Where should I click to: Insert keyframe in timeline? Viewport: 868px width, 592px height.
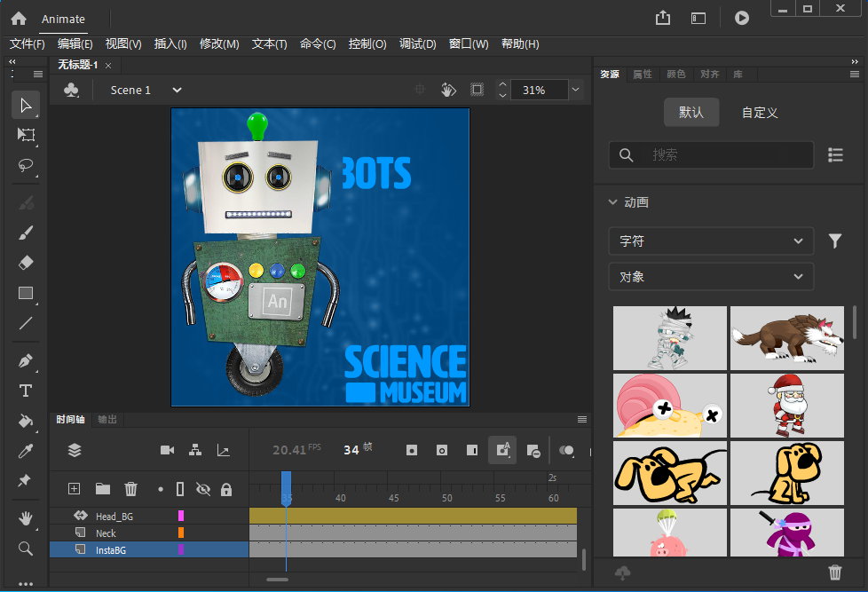pyautogui.click(x=411, y=450)
